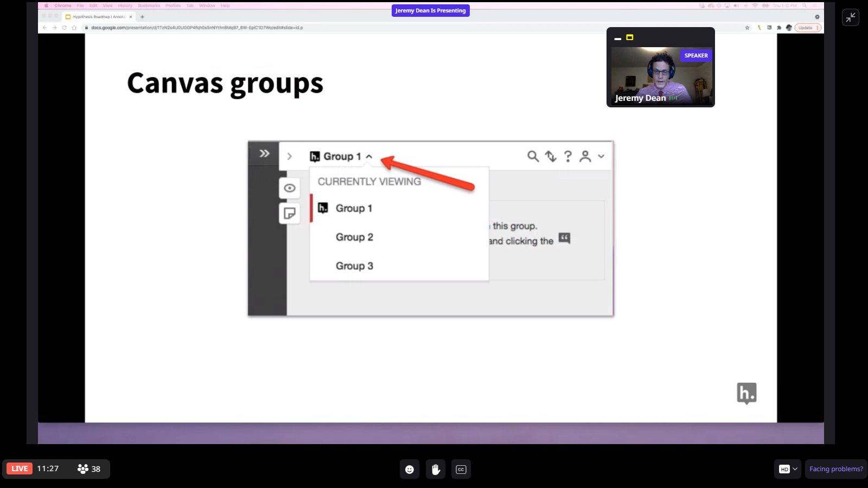
Task: Open the emoji reactions button
Action: point(410,470)
